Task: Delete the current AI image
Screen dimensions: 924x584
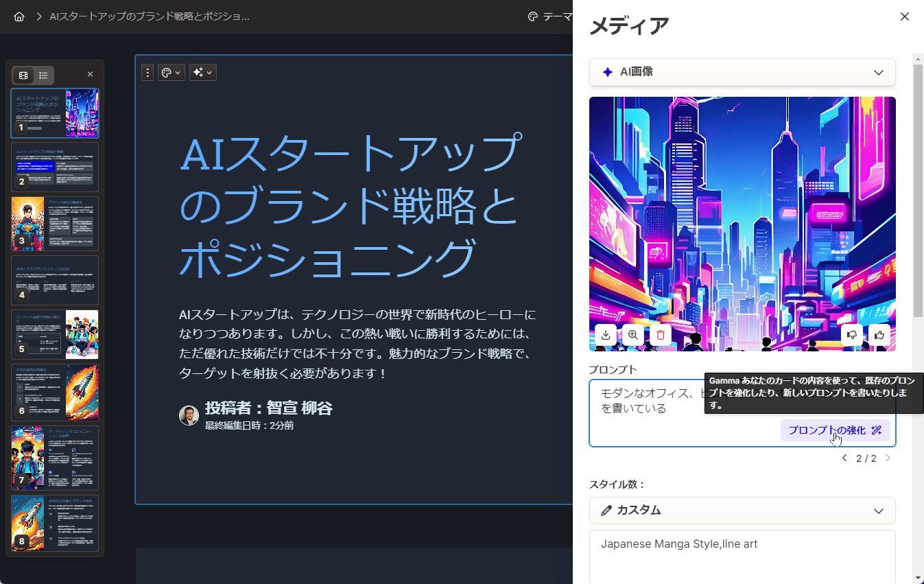Action: tap(661, 335)
